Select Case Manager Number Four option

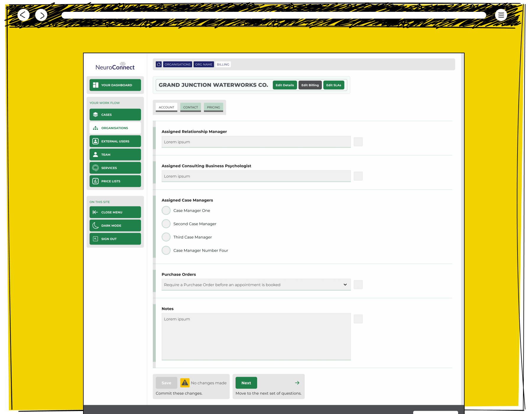pos(166,250)
